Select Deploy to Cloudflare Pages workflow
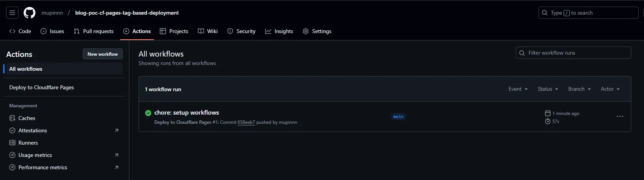 42,87
